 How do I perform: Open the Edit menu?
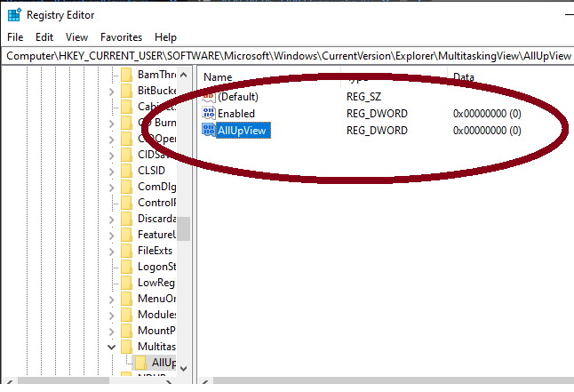click(x=44, y=37)
